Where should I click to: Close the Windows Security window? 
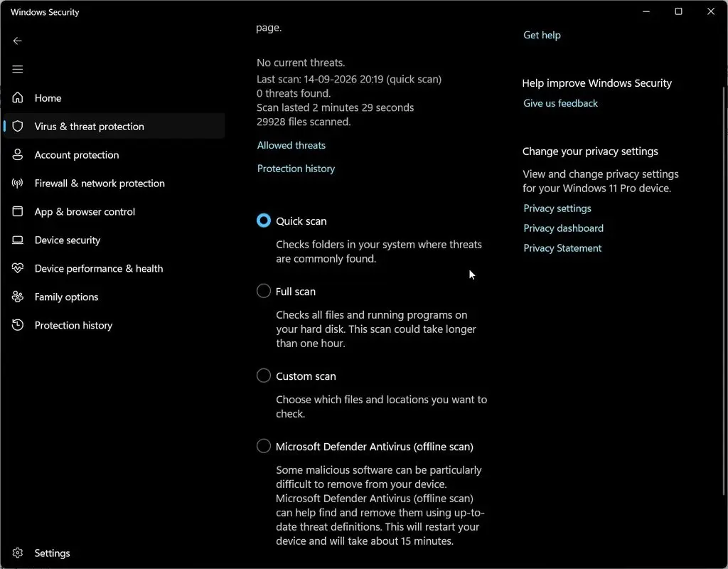click(x=711, y=11)
